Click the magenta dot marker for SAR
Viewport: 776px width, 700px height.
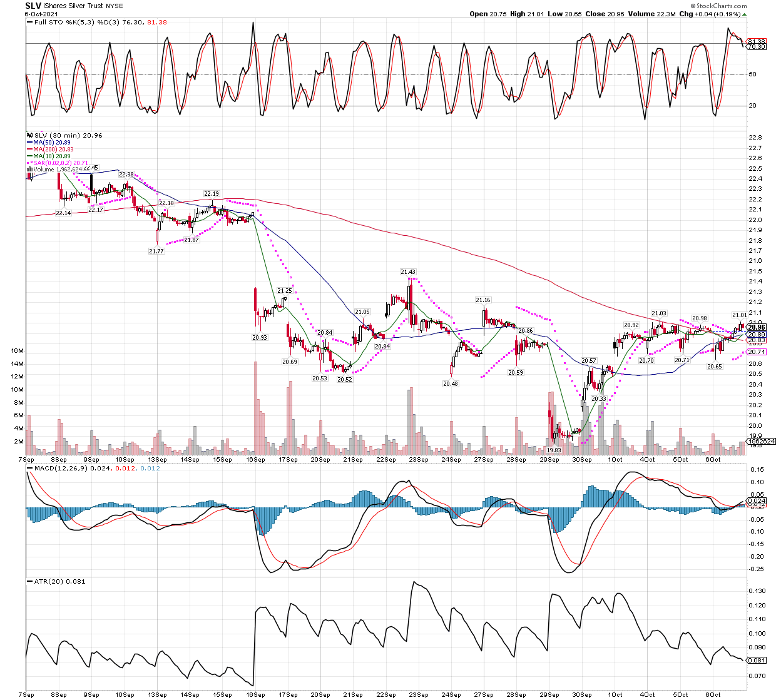(x=29, y=163)
